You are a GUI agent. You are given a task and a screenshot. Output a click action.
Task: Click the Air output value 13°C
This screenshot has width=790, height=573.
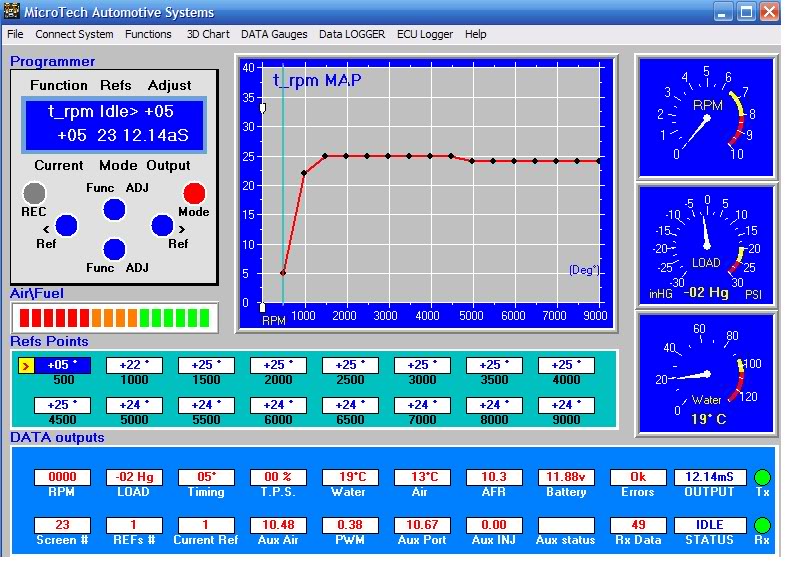pos(422,477)
